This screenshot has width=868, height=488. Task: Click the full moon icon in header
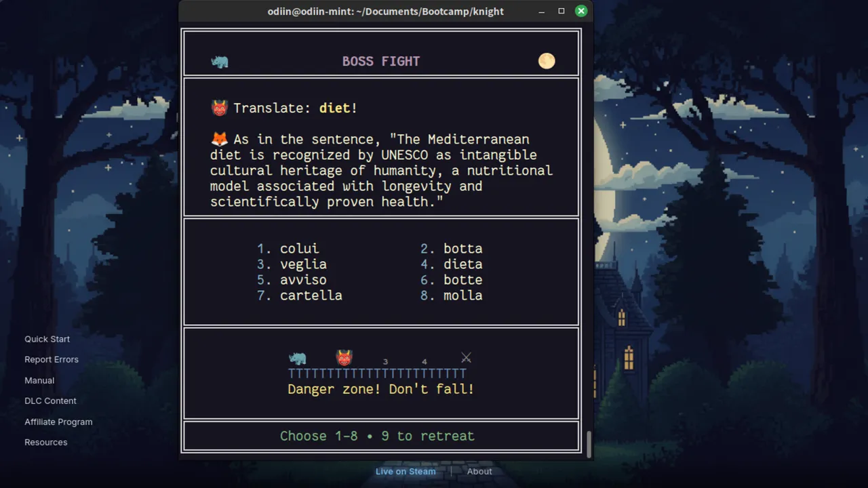(x=547, y=61)
